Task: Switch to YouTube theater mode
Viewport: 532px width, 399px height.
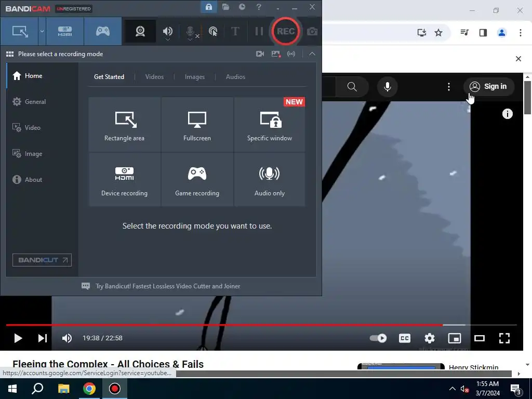Action: pos(480,338)
